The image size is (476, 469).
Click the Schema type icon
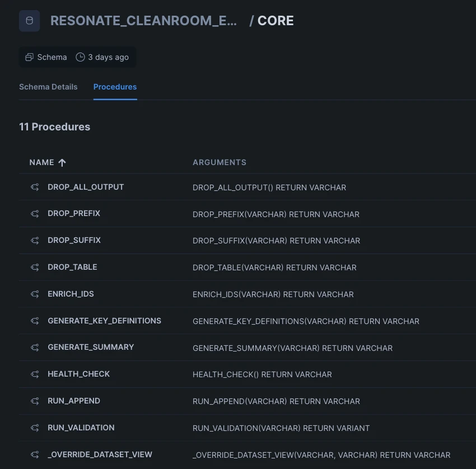(29, 57)
